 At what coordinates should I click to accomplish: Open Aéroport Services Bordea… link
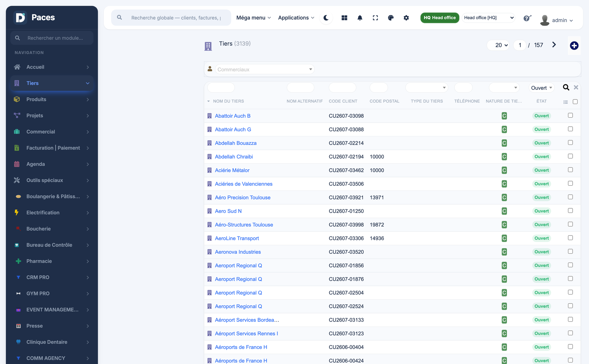(x=247, y=320)
